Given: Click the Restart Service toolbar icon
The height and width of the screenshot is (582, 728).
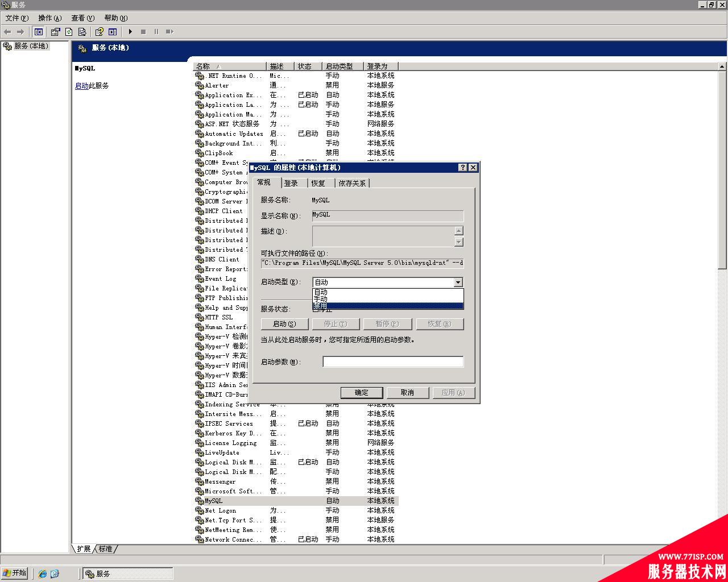Looking at the screenshot, I should (169, 32).
